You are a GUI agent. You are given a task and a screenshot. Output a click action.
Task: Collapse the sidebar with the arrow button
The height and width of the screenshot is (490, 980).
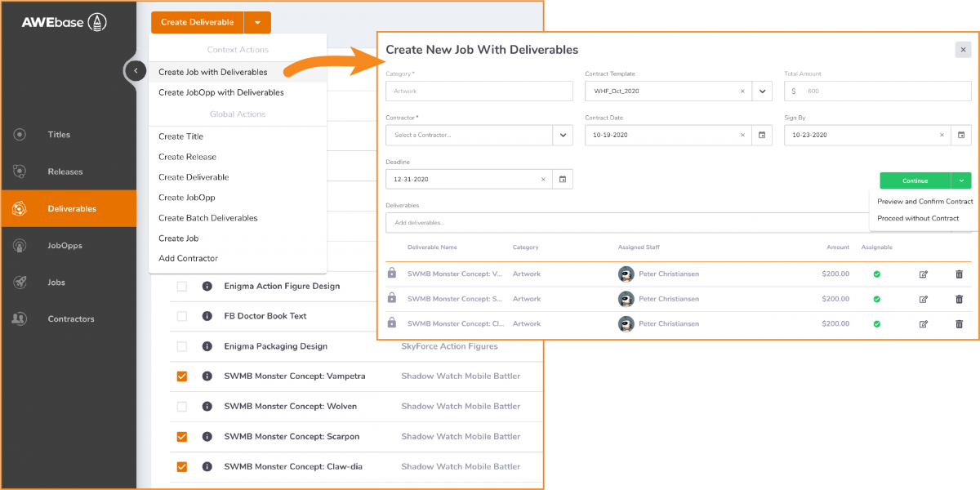[135, 71]
